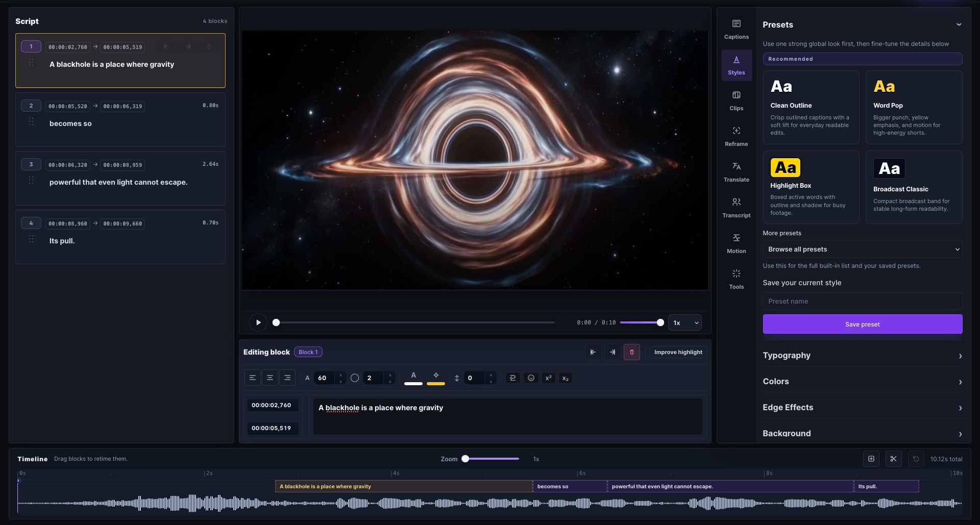Select 'Its pull.' block on timeline

[887, 486]
